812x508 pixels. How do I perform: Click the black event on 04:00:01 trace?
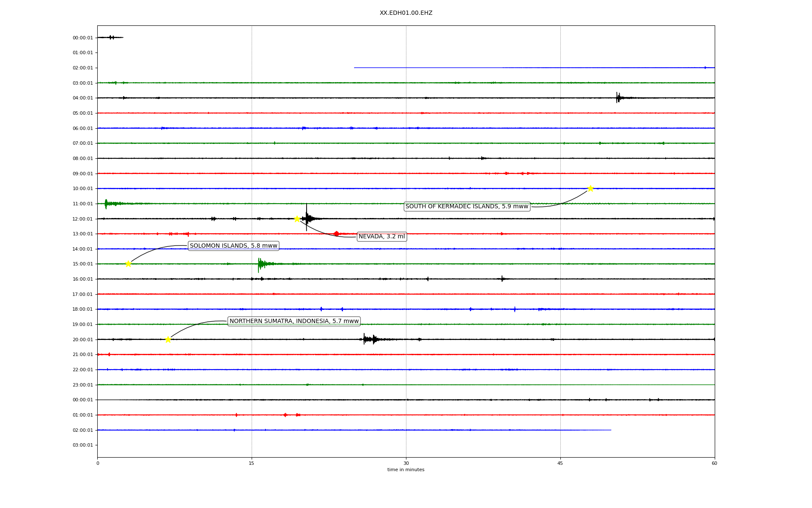[618, 98]
